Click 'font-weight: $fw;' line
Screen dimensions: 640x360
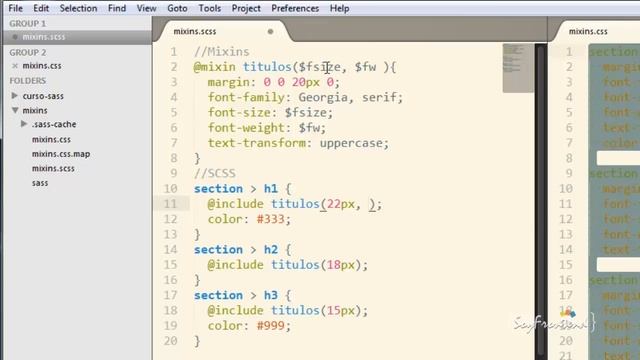(267, 128)
